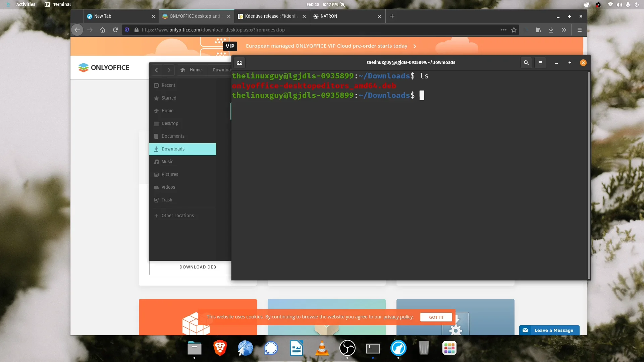Image resolution: width=644 pixels, height=362 pixels.
Task: Select Downloads in file manager sidebar
Action: 182,149
